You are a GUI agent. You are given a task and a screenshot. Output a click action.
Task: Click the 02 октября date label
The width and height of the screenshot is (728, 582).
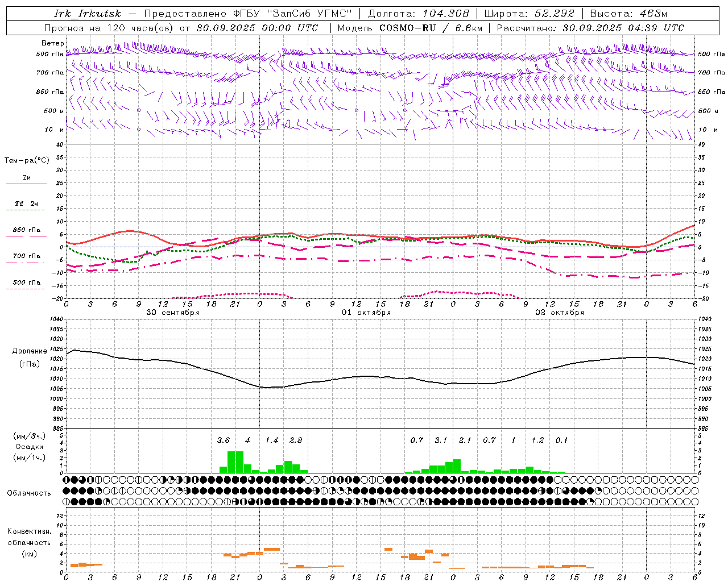(x=560, y=313)
